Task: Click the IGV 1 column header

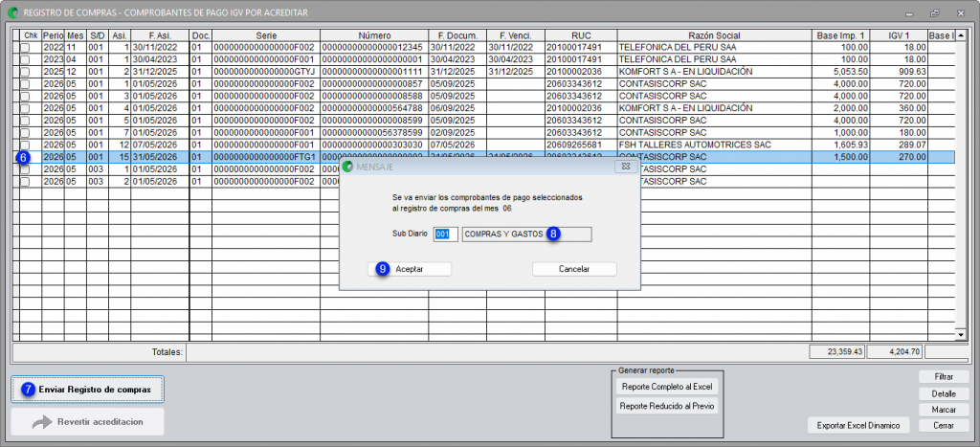Action: [x=898, y=35]
